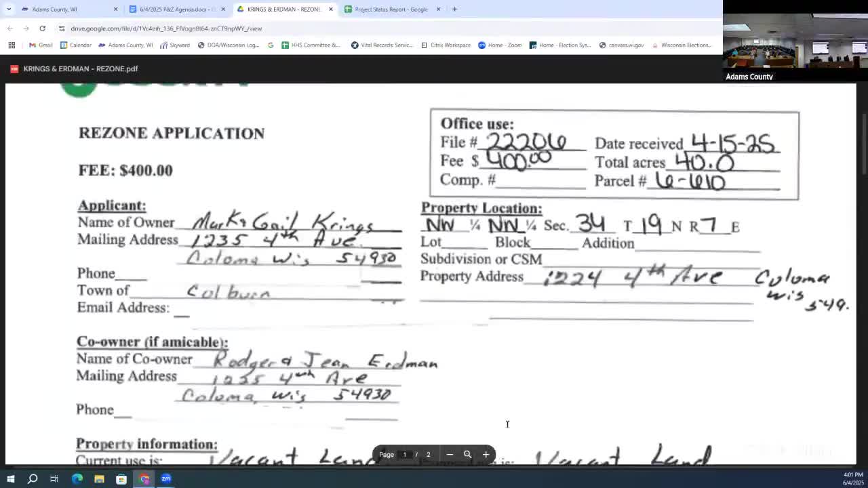Screen dimensions: 868x488
Task: Open File Explorer from the taskbar
Action: tap(99, 479)
